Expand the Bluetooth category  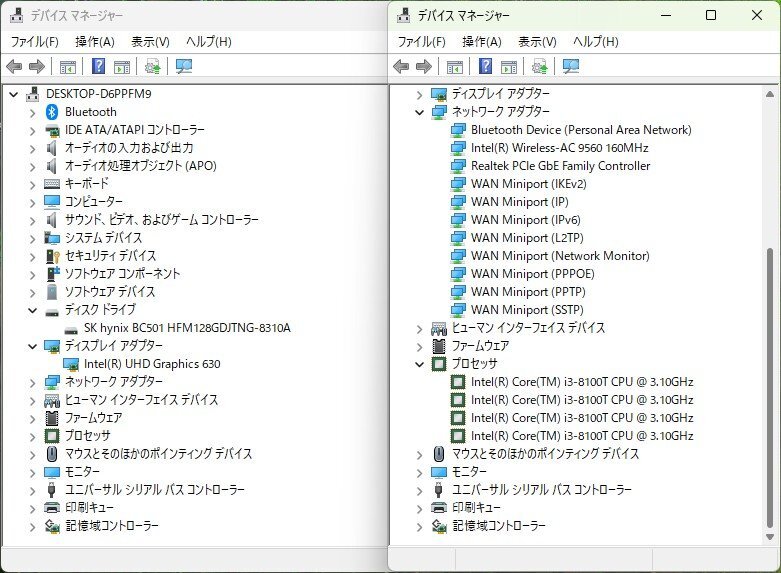tap(32, 113)
